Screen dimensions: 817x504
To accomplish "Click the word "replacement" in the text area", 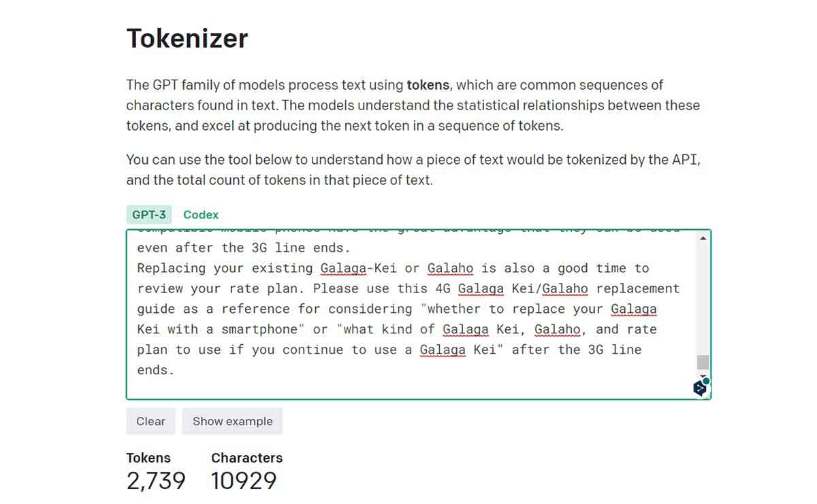I will [637, 288].
